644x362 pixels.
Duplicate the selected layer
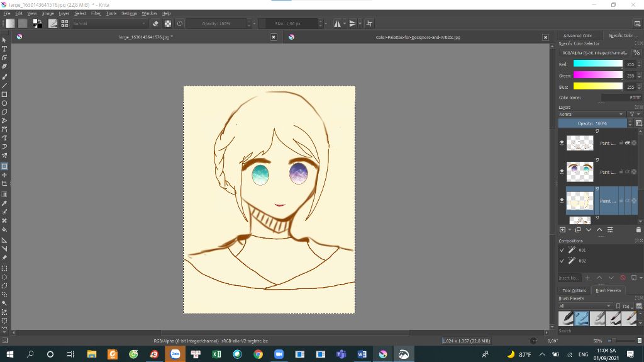(x=578, y=230)
